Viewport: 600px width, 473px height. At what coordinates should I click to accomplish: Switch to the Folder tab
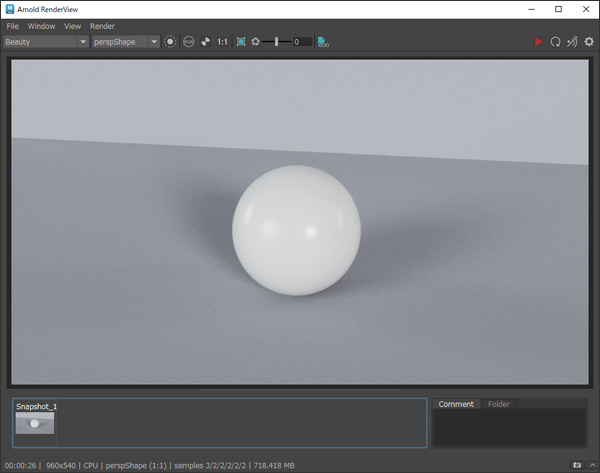coord(499,404)
